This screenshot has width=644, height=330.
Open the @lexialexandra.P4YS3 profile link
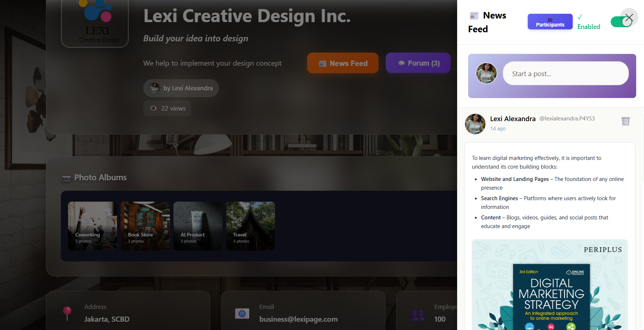[567, 118]
